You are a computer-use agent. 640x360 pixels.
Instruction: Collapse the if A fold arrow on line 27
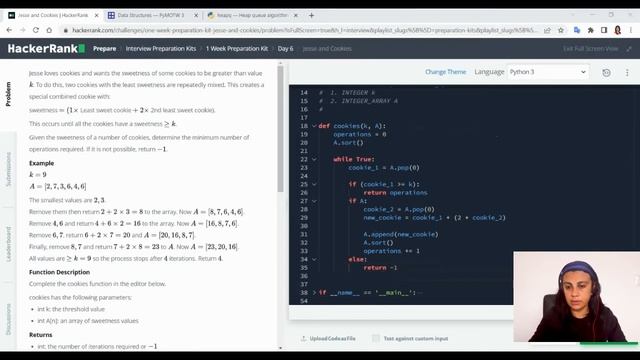[314, 201]
